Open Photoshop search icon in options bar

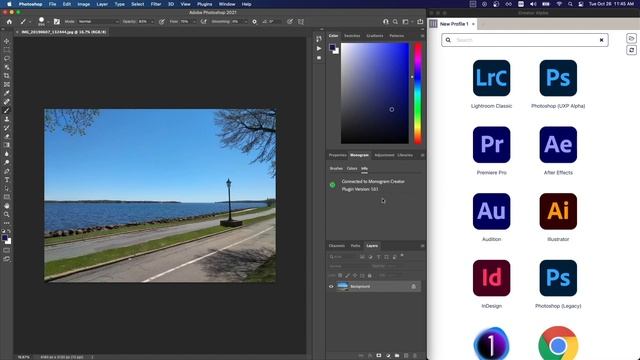(x=395, y=22)
